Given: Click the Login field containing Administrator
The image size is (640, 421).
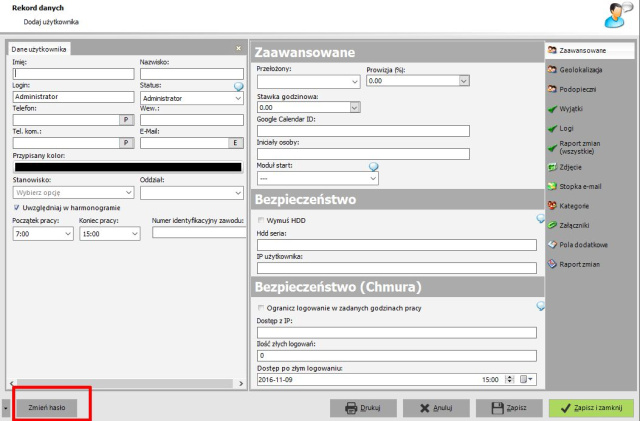Looking at the screenshot, I should click(x=73, y=97).
